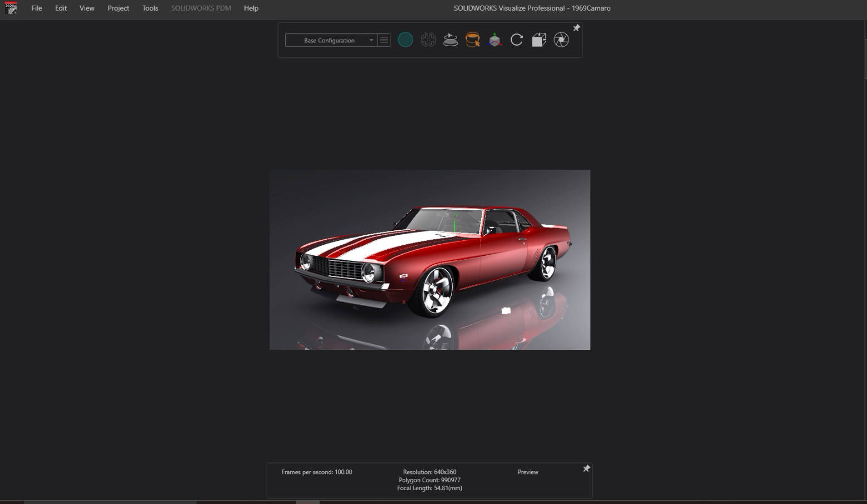Image resolution: width=867 pixels, height=504 pixels.
Task: Click the circular refresh arrow icon
Action: click(517, 40)
